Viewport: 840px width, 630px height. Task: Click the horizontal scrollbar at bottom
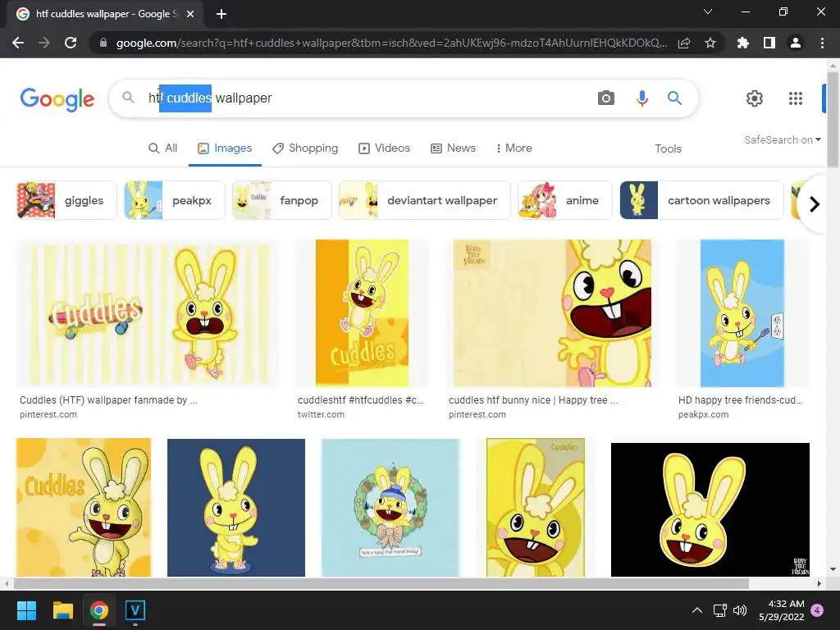pos(381,583)
